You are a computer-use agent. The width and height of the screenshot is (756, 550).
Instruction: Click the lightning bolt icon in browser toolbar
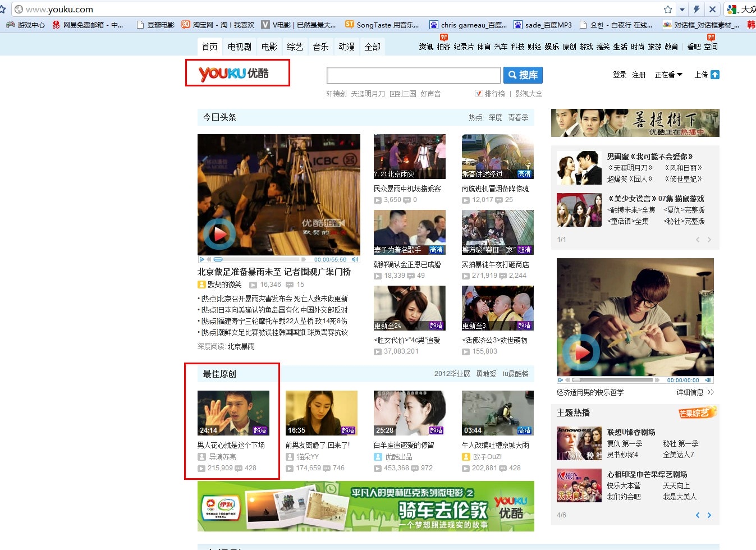[x=697, y=9]
